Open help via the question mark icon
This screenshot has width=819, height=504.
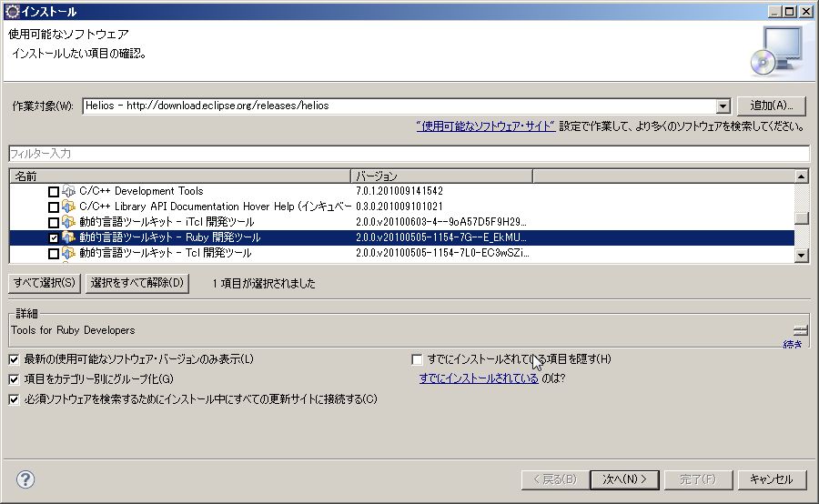25,479
